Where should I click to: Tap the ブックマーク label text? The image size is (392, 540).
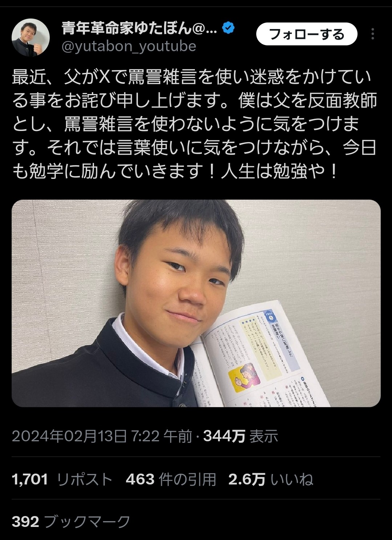coord(87,522)
